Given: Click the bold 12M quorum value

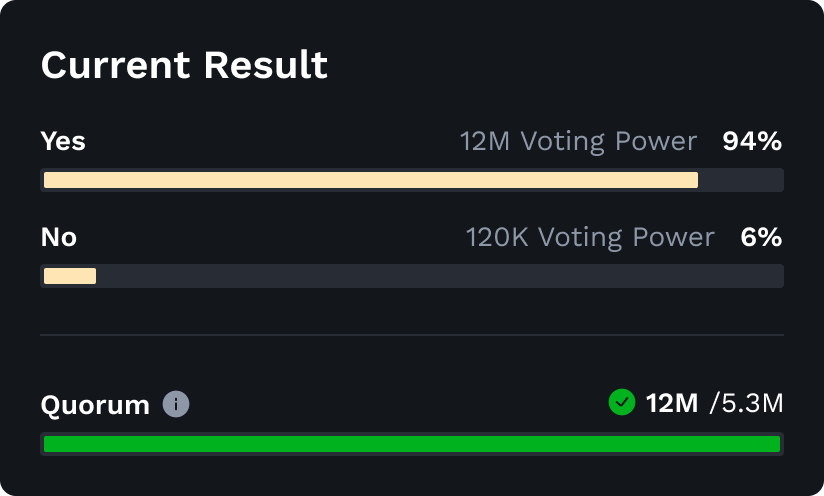Looking at the screenshot, I should 672,404.
